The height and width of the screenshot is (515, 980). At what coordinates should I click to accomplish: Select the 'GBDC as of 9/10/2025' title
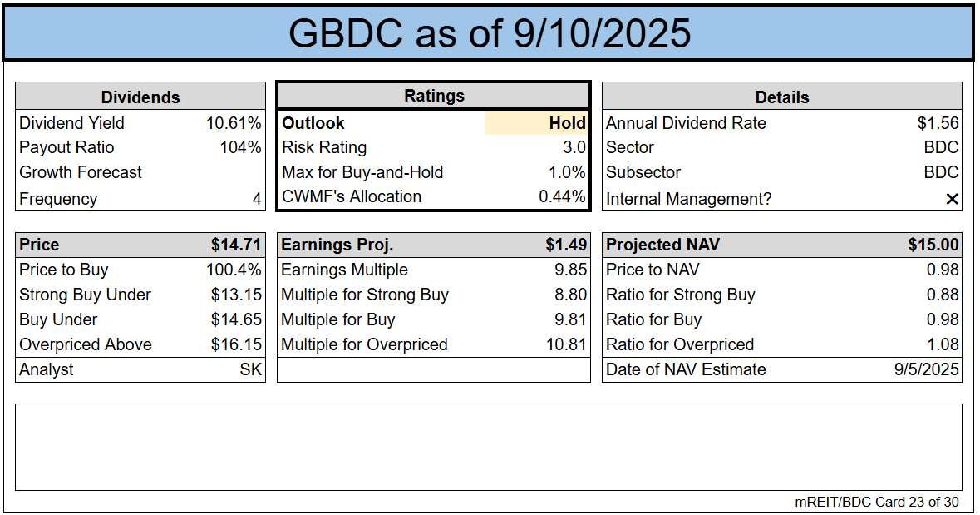click(x=490, y=33)
